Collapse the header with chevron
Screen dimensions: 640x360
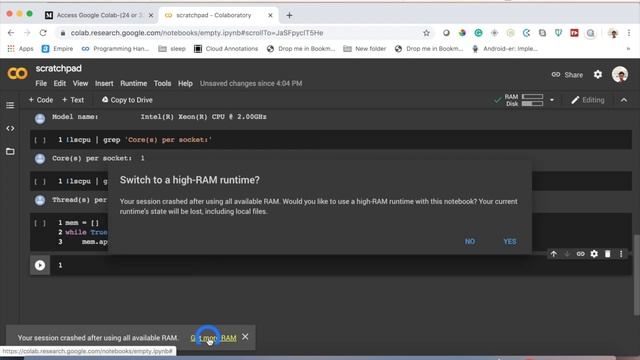(x=624, y=100)
